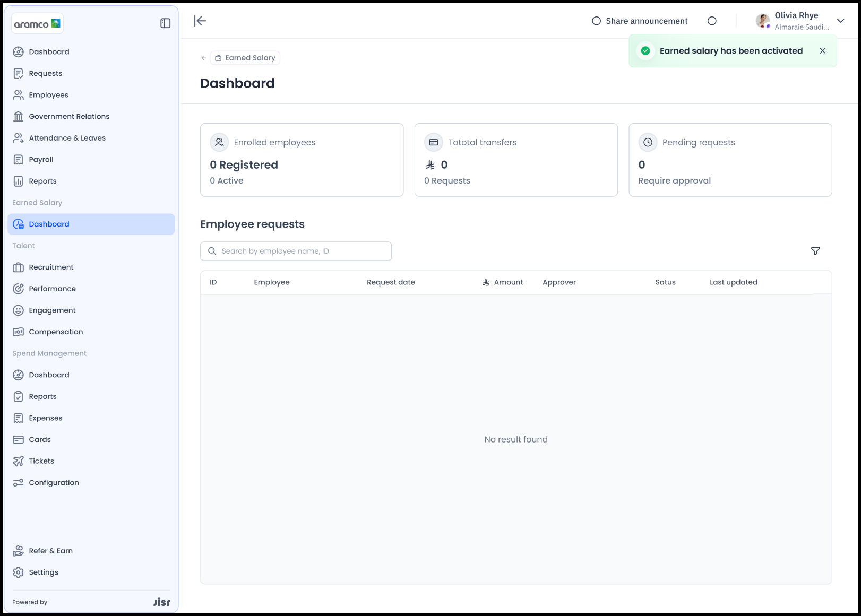Click the Cards credit card icon
861x616 pixels.
point(18,439)
